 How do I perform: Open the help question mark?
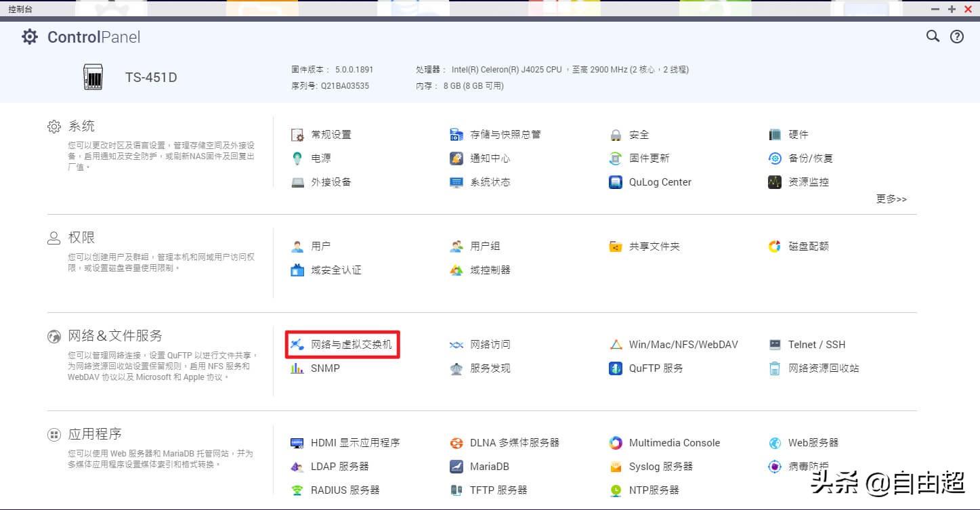click(956, 37)
